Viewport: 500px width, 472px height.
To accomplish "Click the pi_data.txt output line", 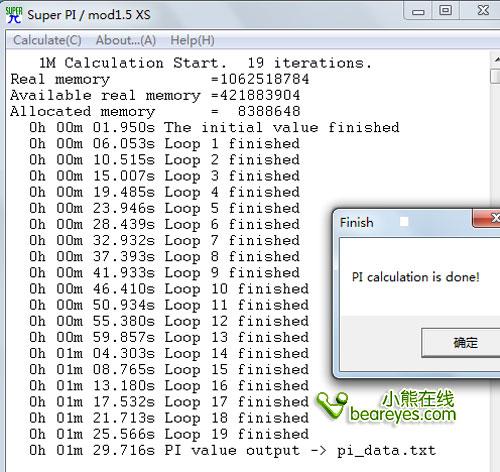I will 232,451.
